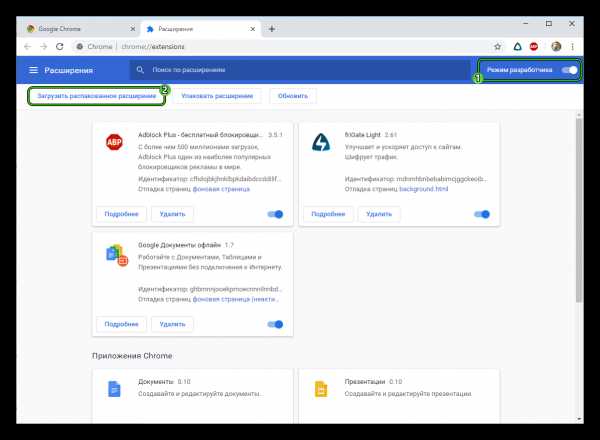Open Подробнее for friGate Light
The image size is (600, 440).
pos(328,214)
